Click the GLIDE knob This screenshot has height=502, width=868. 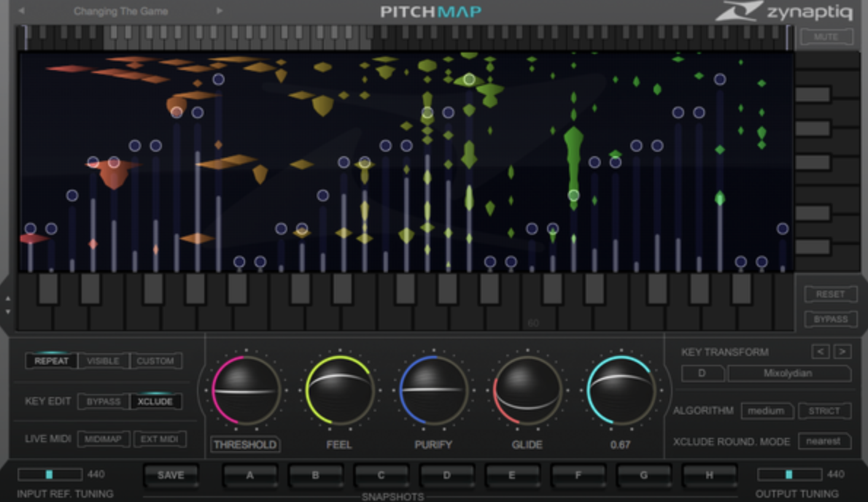pyautogui.click(x=527, y=392)
